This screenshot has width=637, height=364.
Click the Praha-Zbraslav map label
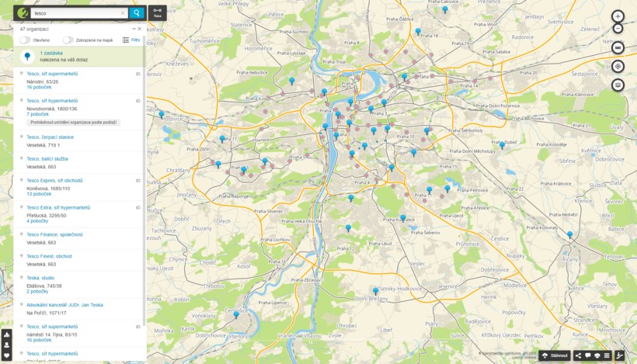[306, 280]
